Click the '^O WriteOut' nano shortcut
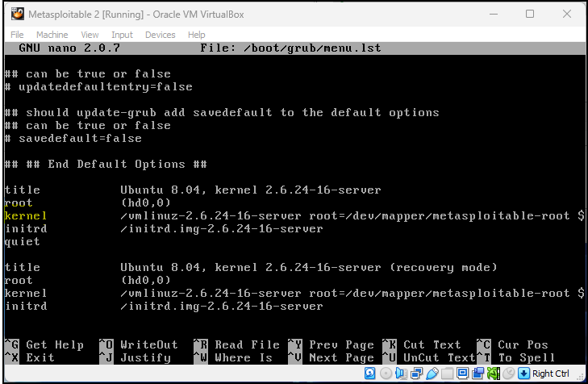Screen dimensions: 588x384 coord(139,344)
